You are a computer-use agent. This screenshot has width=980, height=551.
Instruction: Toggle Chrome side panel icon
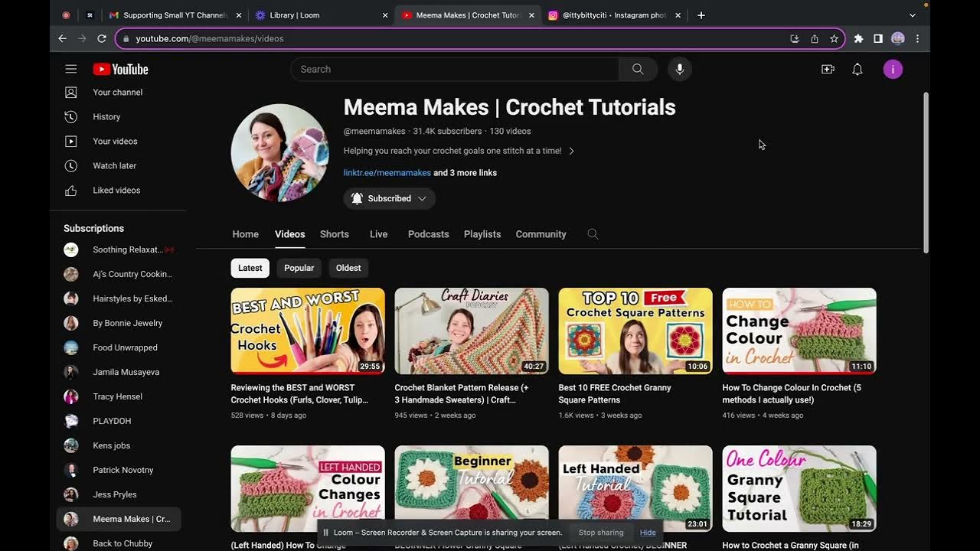point(878,38)
